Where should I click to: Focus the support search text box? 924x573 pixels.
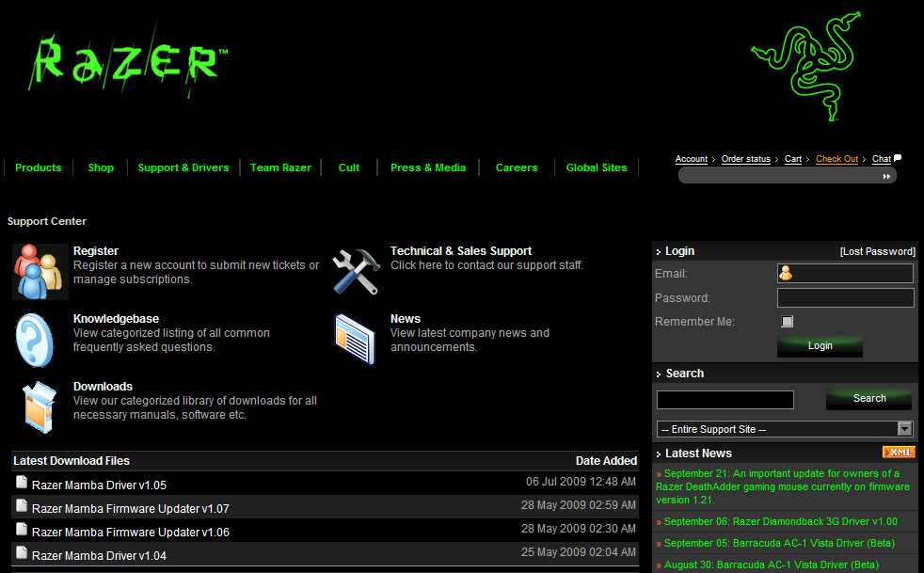coord(725,400)
